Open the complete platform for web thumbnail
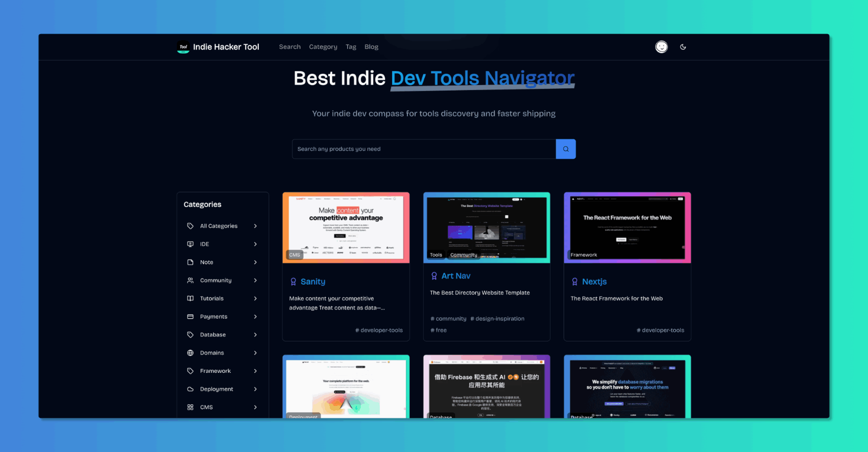 (x=346, y=386)
